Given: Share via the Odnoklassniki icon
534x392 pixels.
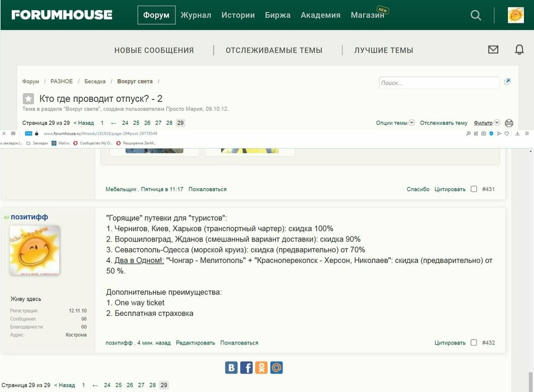Looking at the screenshot, I should 262,367.
